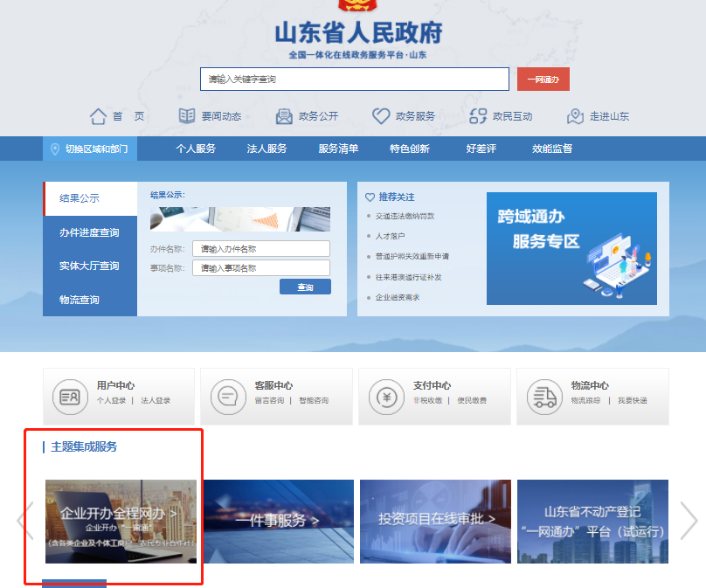Select the 物流查询 tab
The height and width of the screenshot is (588, 706).
pyautogui.click(x=80, y=300)
